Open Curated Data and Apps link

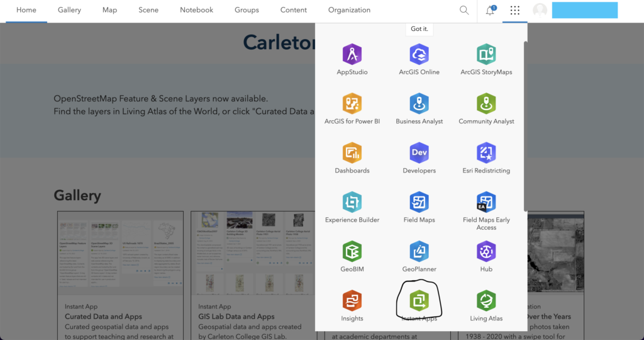[104, 317]
